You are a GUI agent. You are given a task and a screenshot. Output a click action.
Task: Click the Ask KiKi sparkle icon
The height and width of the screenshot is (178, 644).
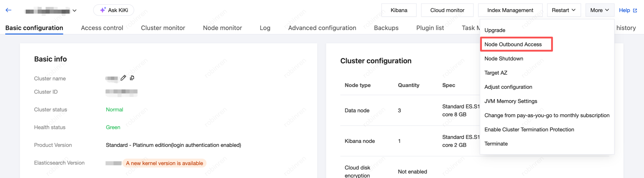click(103, 10)
